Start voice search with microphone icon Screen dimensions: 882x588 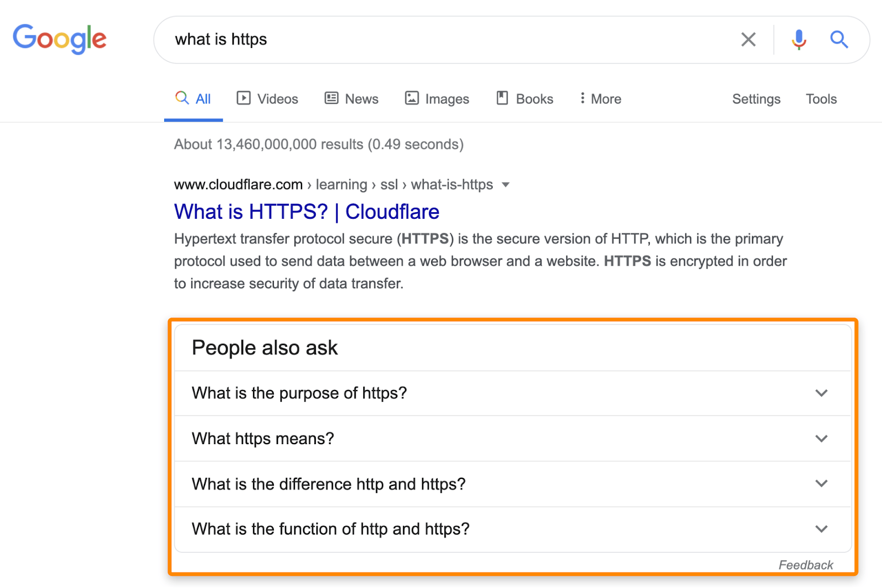798,40
